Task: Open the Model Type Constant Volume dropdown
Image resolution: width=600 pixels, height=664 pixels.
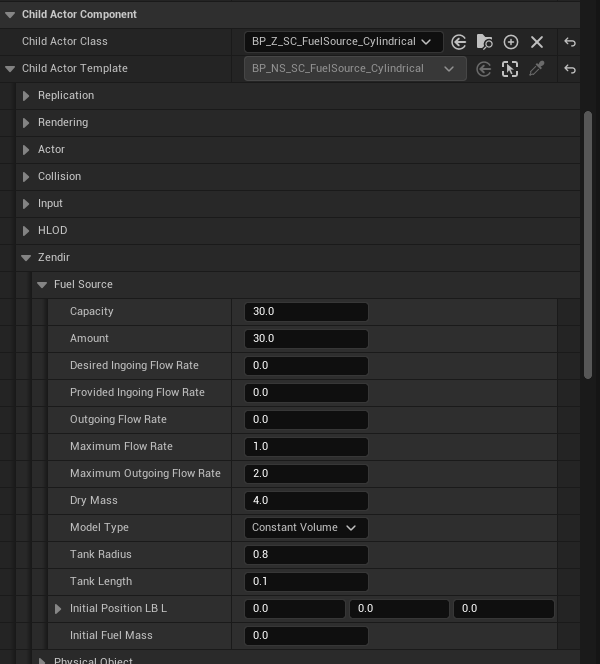Action: point(305,527)
